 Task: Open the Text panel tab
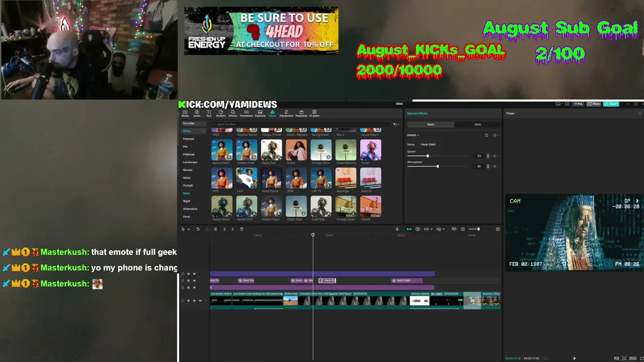(209, 114)
